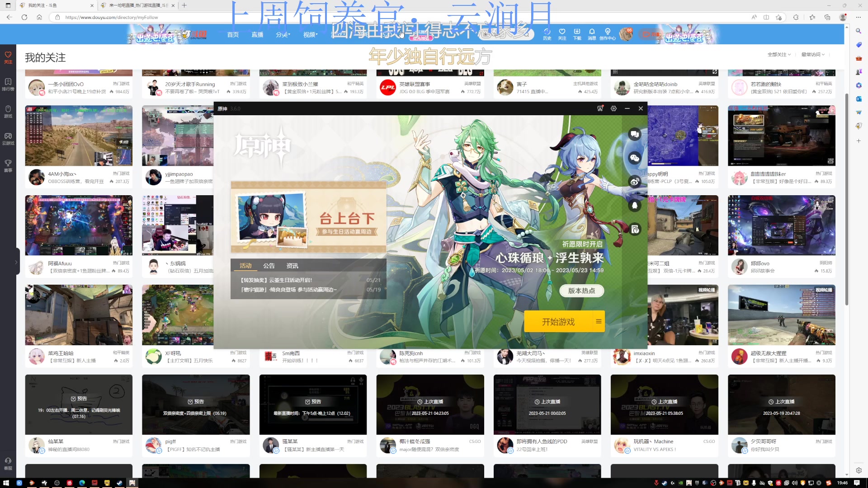
Task: Select 赛事 in Douyu left sidebar
Action: (8, 166)
